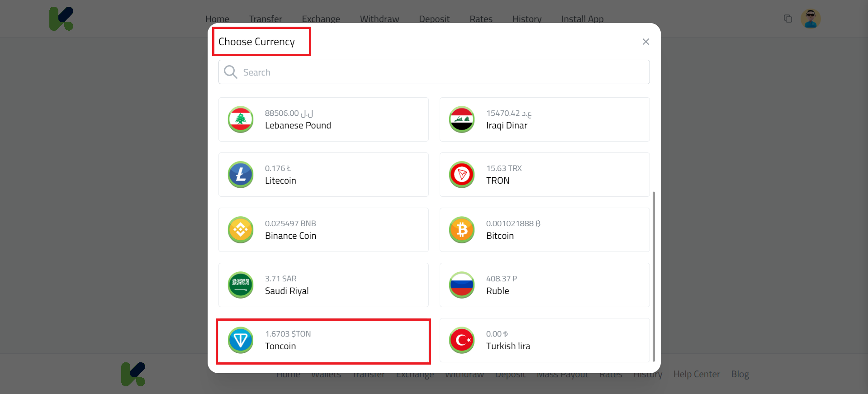Click the 0.176 Litecoin balance
This screenshot has width=868, height=394.
click(278, 168)
